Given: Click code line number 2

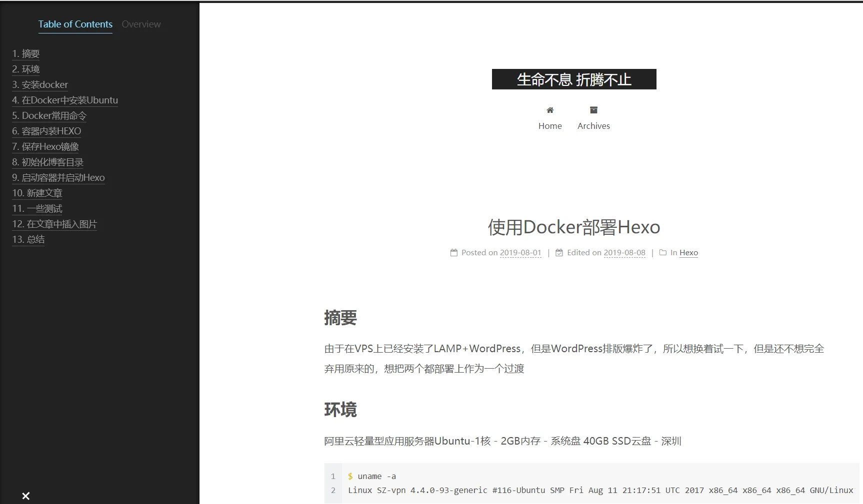Looking at the screenshot, I should (x=333, y=491).
